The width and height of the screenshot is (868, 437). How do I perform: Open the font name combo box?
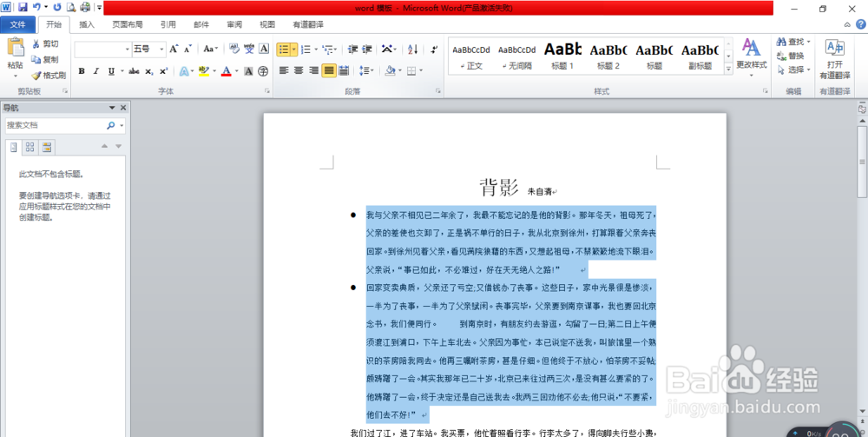(x=103, y=50)
